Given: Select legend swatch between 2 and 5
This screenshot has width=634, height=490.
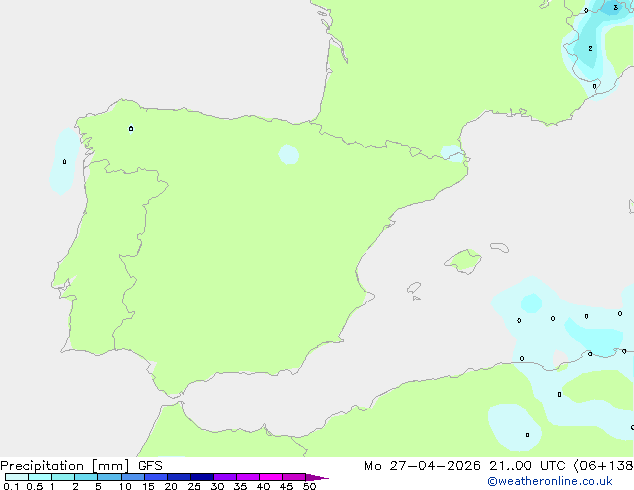Looking at the screenshot, I should click(x=86, y=477).
